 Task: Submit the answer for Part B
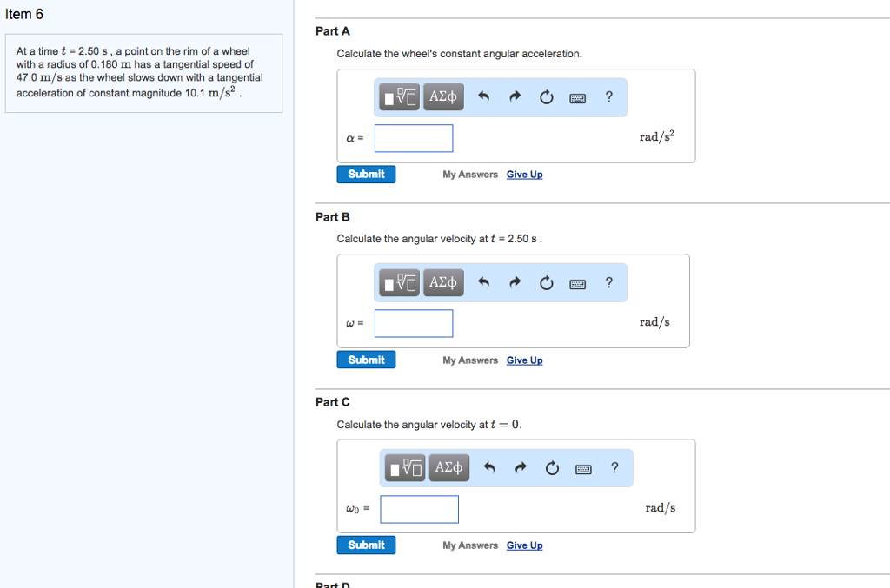[x=366, y=359]
